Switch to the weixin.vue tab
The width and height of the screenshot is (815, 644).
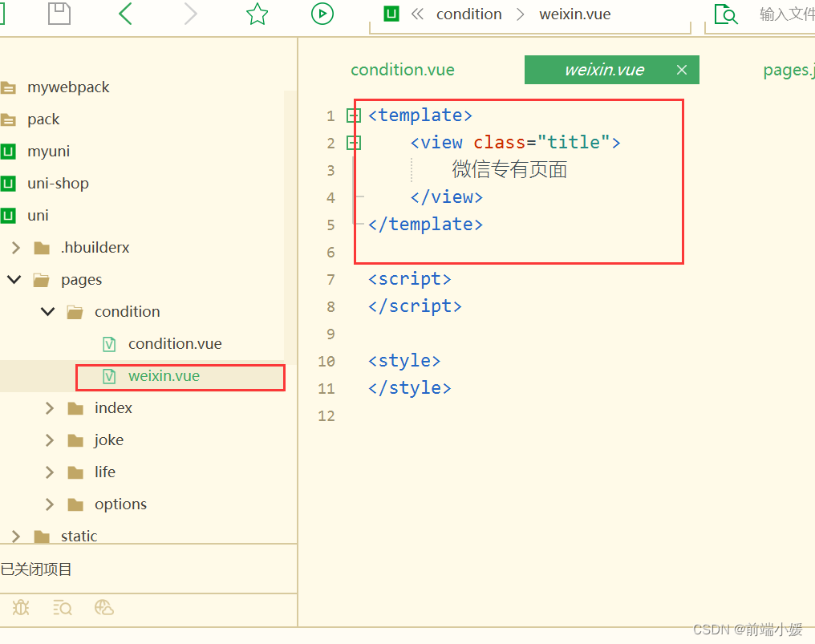(x=604, y=70)
